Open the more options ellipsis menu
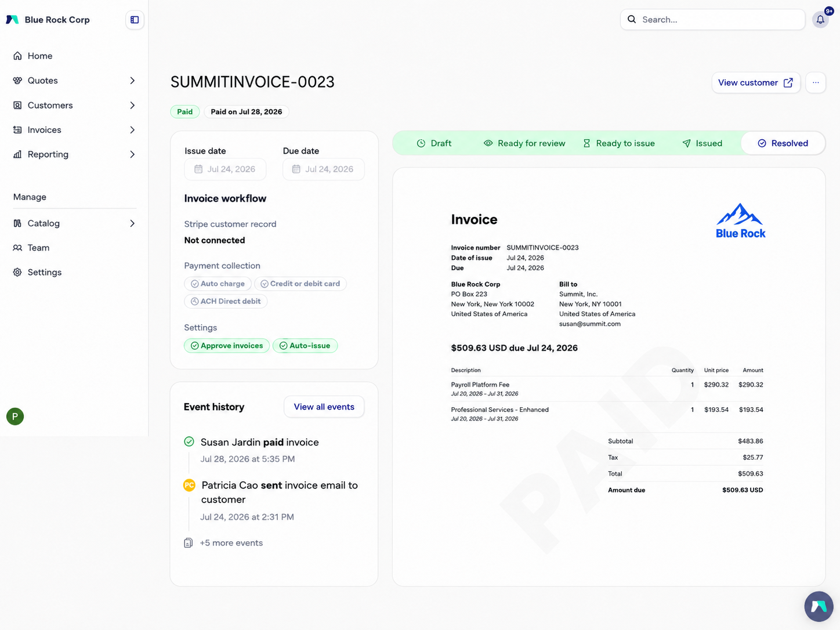Screen dimensions: 840x630 pos(816,82)
